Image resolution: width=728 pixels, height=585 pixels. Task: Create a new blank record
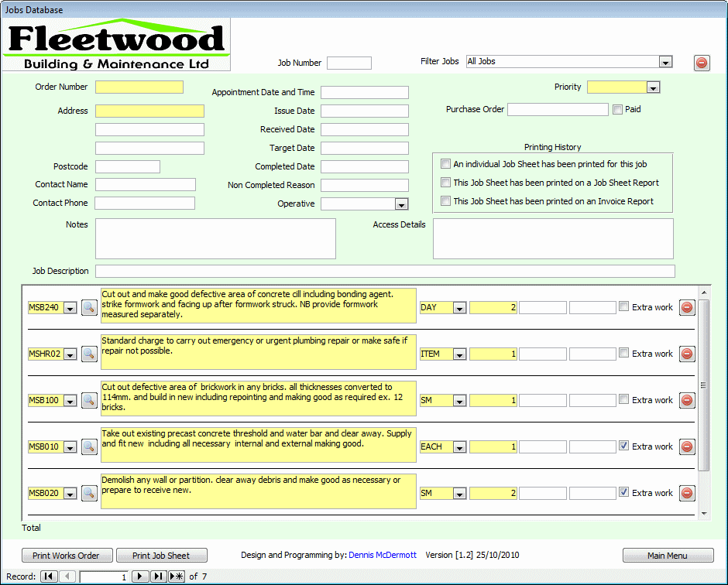click(x=177, y=576)
